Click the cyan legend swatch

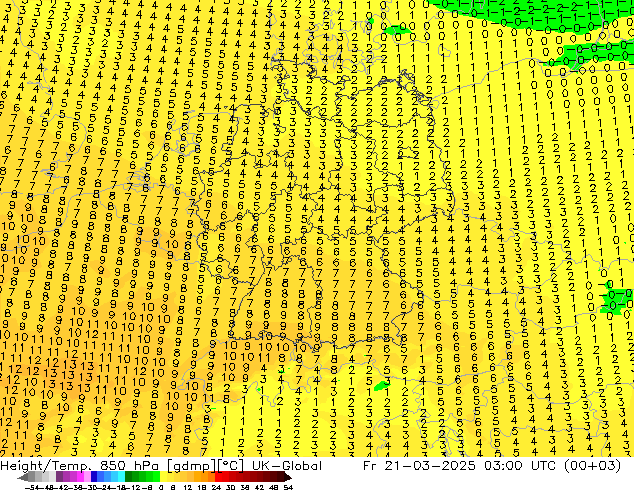121,477
